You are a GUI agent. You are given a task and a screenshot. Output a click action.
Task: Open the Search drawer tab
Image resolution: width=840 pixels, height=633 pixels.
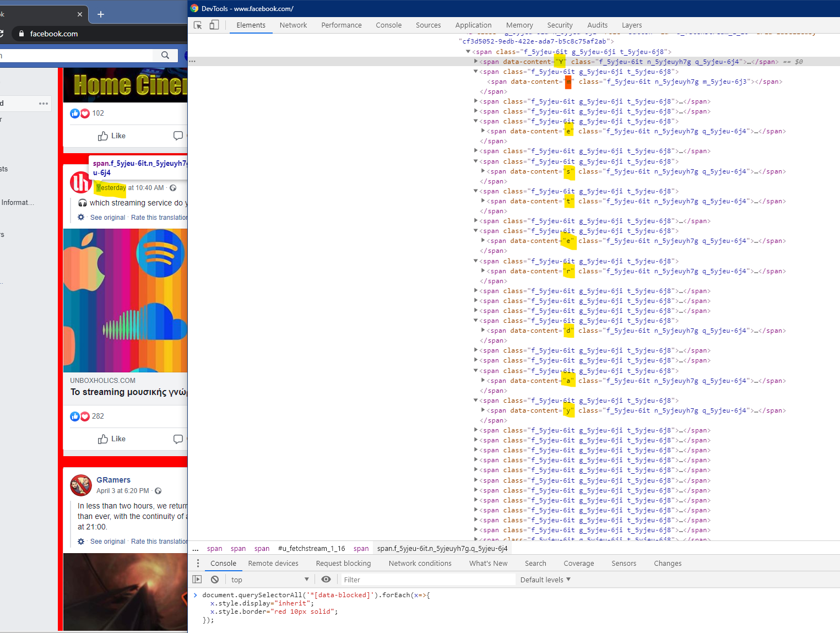pos(535,563)
